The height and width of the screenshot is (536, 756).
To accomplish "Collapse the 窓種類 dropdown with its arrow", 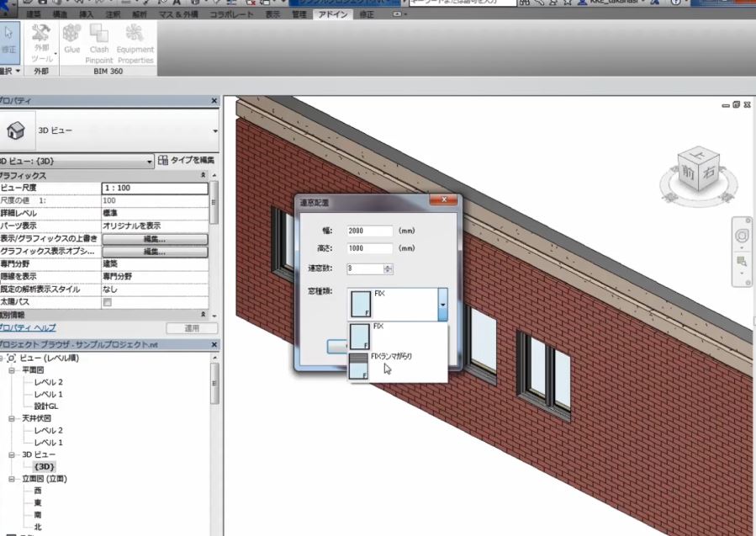I will [x=441, y=304].
